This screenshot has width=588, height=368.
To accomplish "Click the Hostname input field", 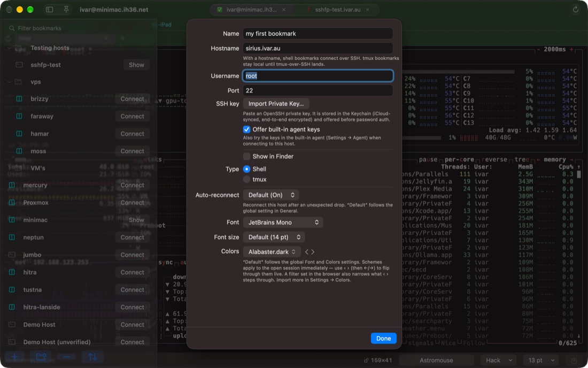I will (x=318, y=48).
